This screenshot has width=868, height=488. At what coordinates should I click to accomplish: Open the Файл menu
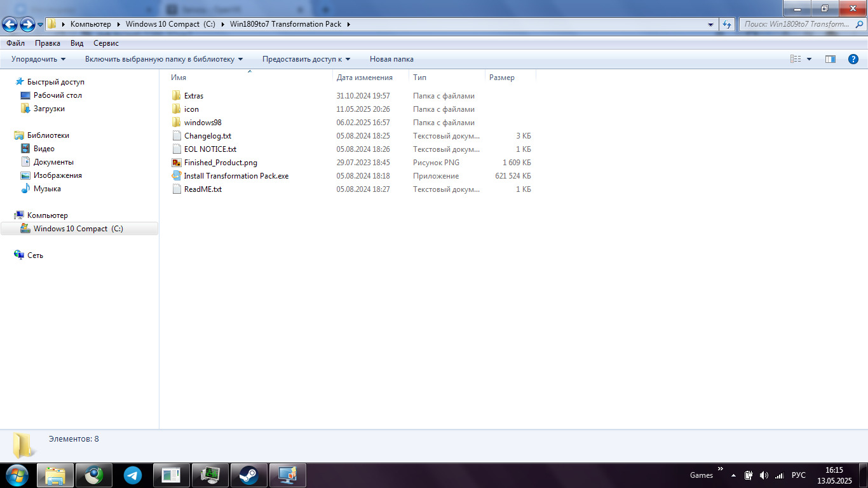pos(16,43)
